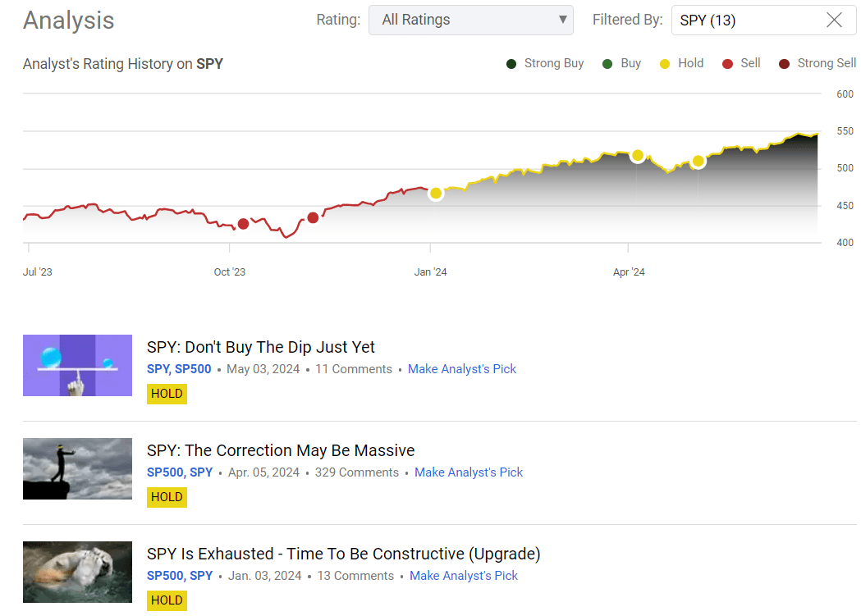The height and width of the screenshot is (616, 861).
Task: Click the Buy legend dot
Action: (607, 62)
